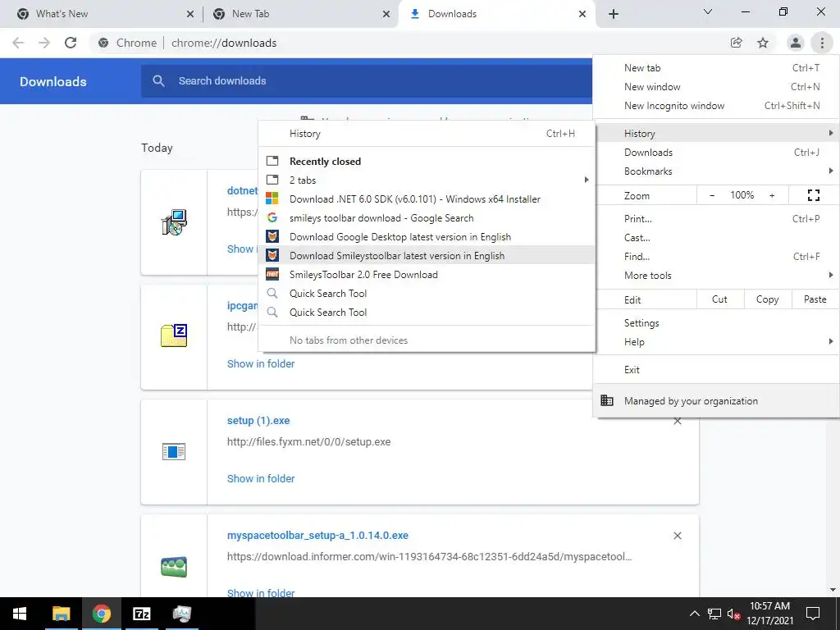Close the What's New tab

pyautogui.click(x=190, y=14)
